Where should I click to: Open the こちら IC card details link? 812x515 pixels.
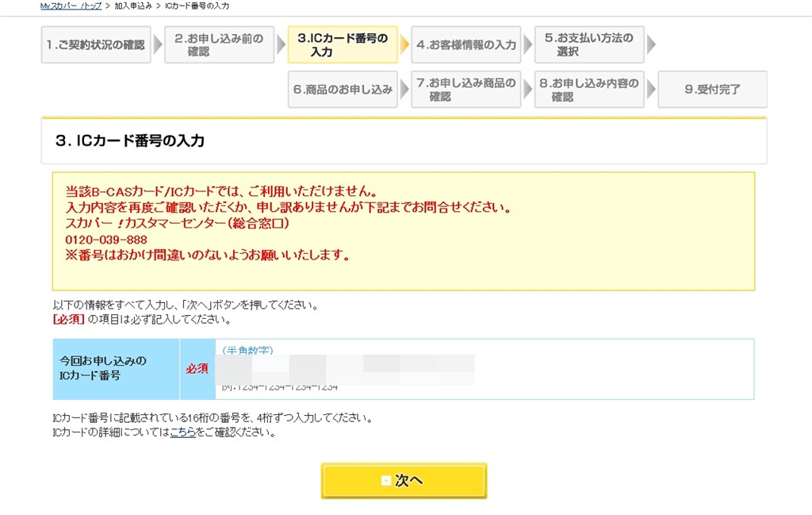pyautogui.click(x=183, y=432)
